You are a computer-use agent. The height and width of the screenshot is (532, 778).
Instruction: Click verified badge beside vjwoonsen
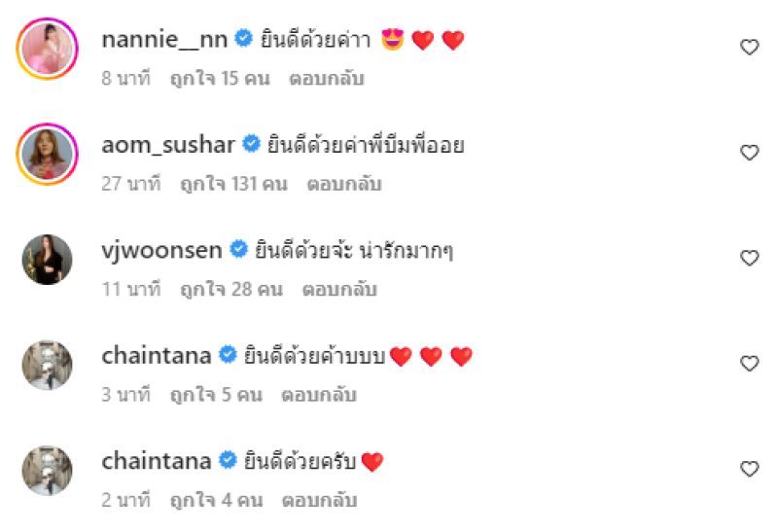coord(238,249)
